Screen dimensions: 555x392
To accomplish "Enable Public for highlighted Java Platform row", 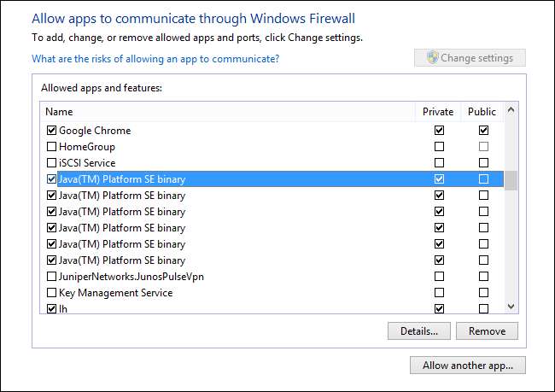I will (x=483, y=179).
